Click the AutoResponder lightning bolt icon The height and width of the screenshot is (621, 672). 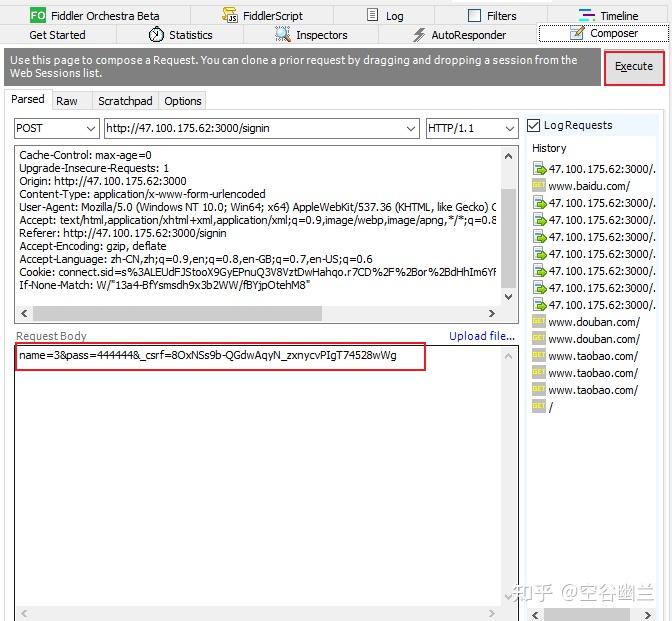[x=419, y=35]
